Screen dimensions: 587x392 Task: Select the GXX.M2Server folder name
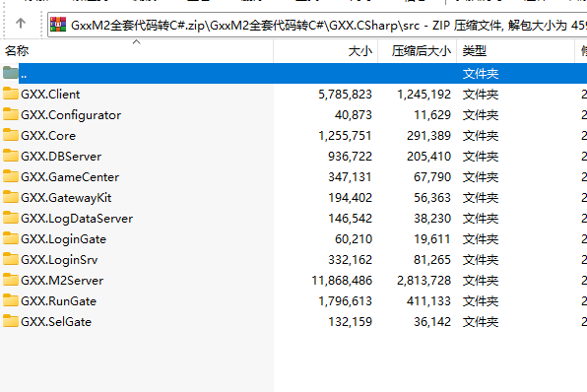[62, 281]
